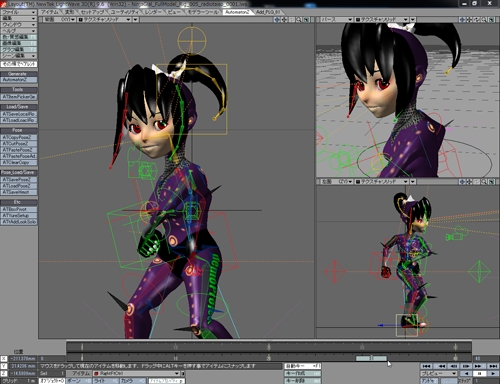Click the move-view icon of the main viewport
Viewport: 500px width, 384px height.
point(277,20)
